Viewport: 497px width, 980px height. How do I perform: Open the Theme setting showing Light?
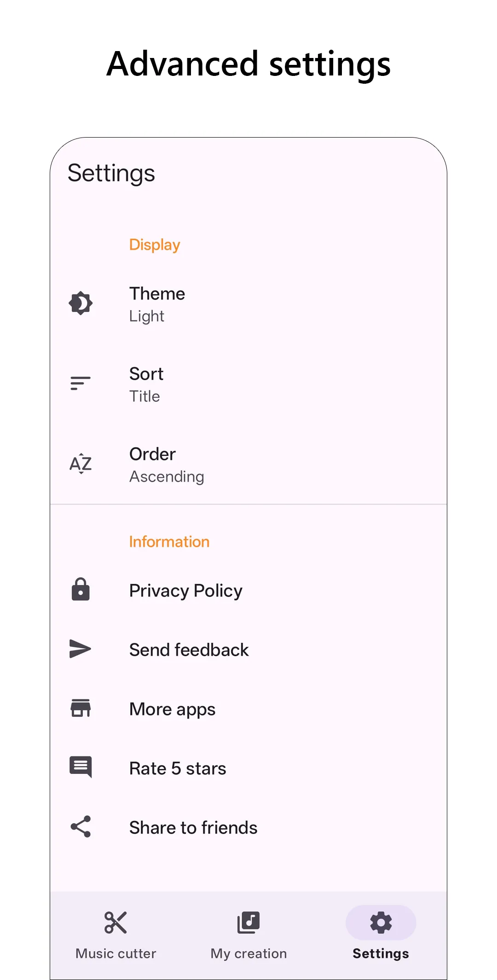(157, 304)
